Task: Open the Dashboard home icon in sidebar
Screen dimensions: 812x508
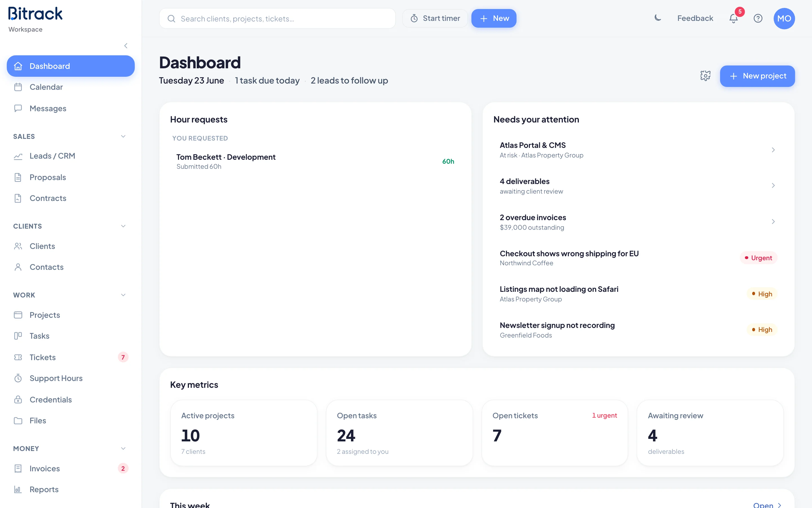Action: (x=18, y=66)
